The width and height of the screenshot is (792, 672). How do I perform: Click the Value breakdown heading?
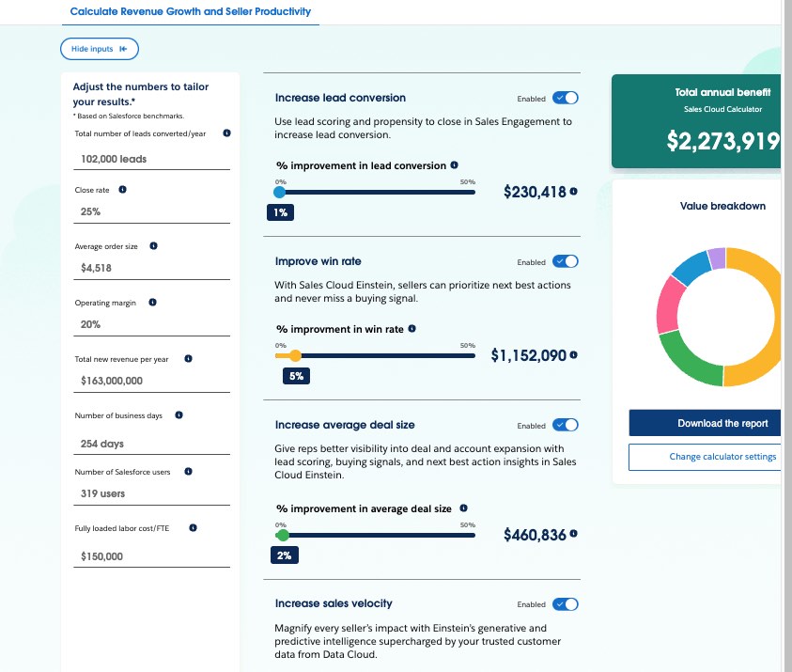pos(722,206)
